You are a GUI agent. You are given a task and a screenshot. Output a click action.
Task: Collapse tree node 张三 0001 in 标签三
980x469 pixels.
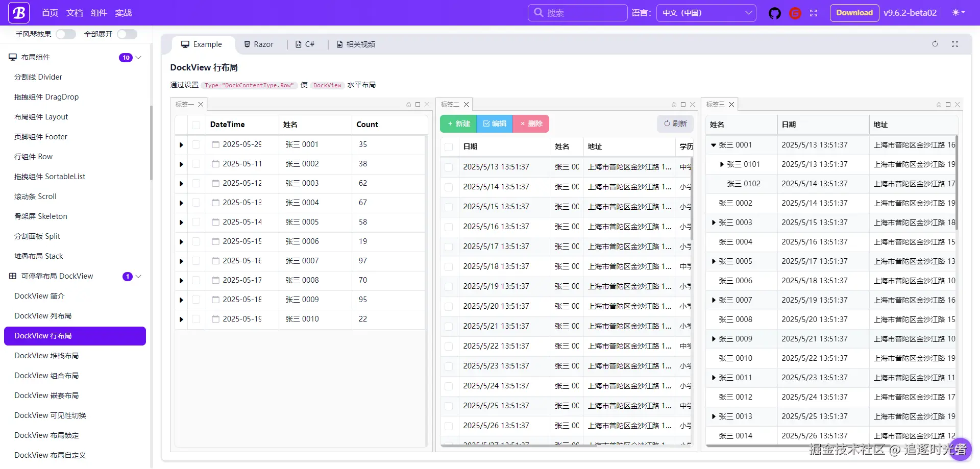[714, 145]
